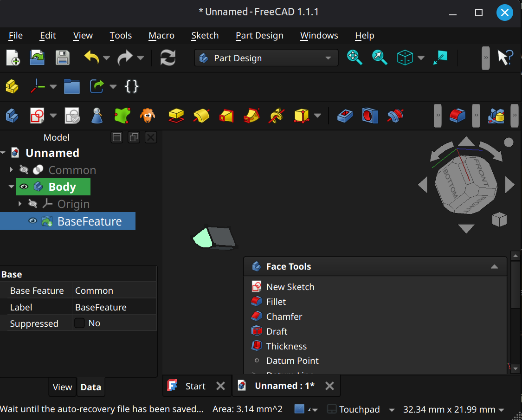Image resolution: width=522 pixels, height=420 pixels.
Task: Switch to the View property tab
Action: [x=62, y=387]
